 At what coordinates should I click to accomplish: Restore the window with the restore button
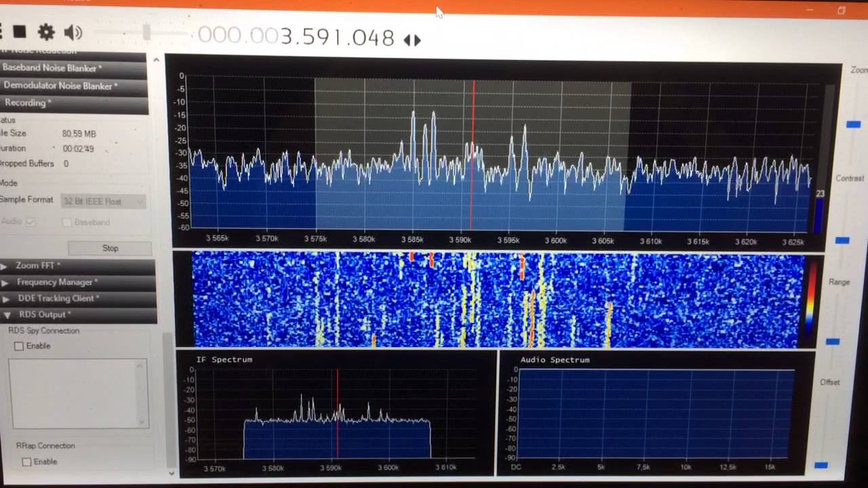coord(842,10)
